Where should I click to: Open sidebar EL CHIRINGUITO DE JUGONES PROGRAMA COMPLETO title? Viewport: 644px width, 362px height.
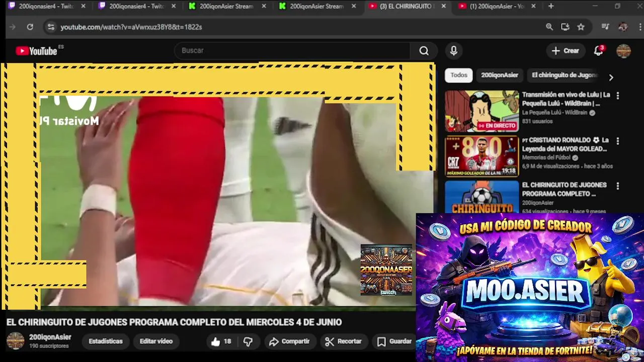click(x=564, y=190)
